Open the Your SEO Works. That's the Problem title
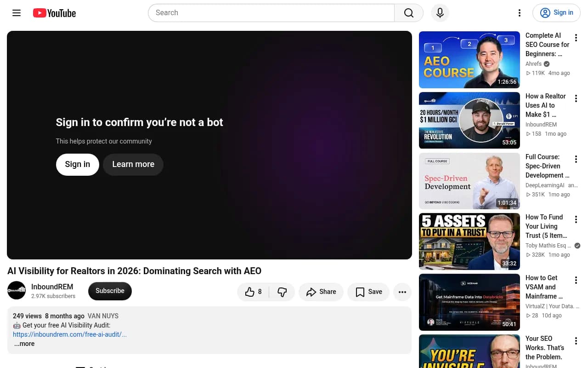 click(x=545, y=348)
